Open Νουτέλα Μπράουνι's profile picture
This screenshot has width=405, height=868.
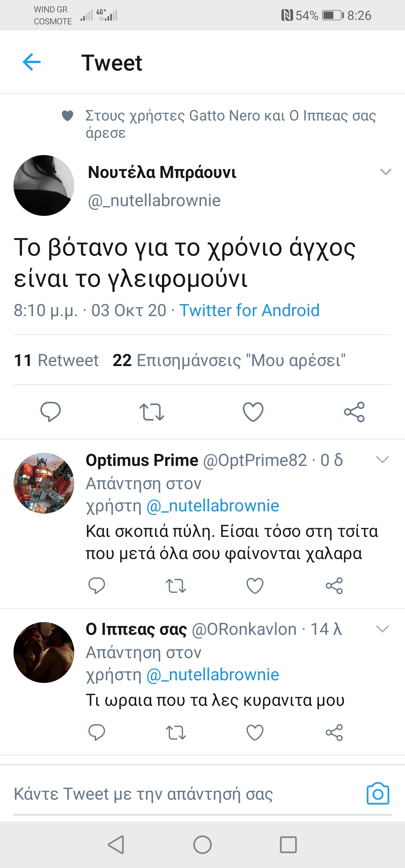click(x=44, y=185)
